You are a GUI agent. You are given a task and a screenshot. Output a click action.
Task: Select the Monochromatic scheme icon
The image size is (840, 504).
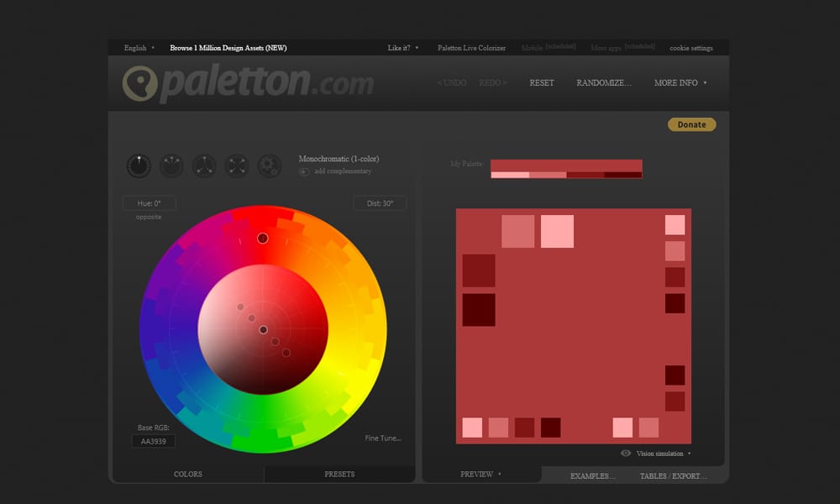(x=139, y=167)
